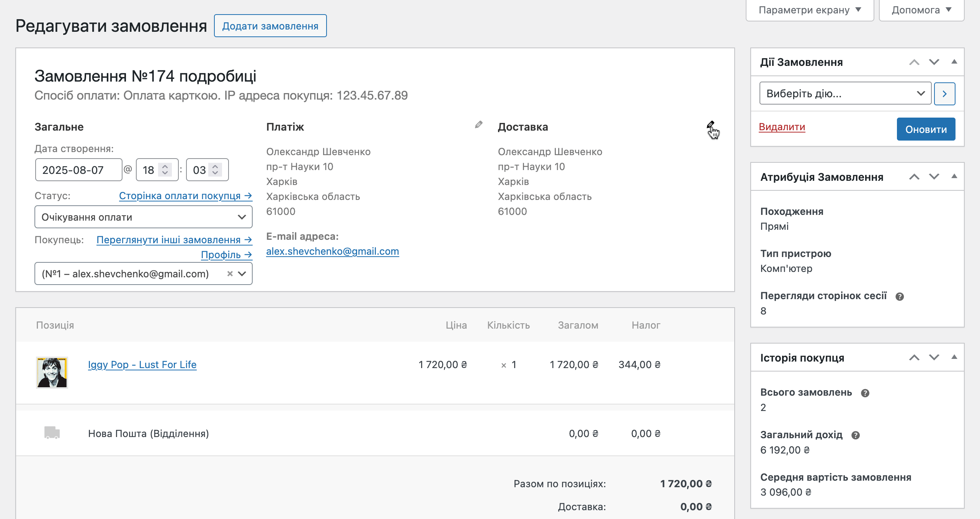
Task: Click the Нова Пошта (Відділення) shipping row
Action: (375, 433)
